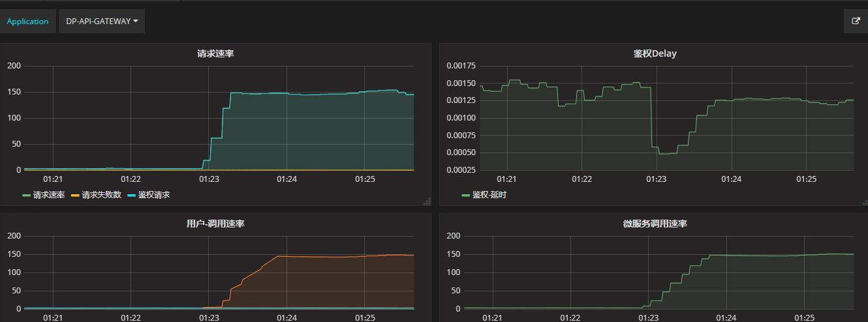Image resolution: width=868 pixels, height=322 pixels.
Task: Grab the 鉴权Delay panel resize handle
Action: point(866,201)
